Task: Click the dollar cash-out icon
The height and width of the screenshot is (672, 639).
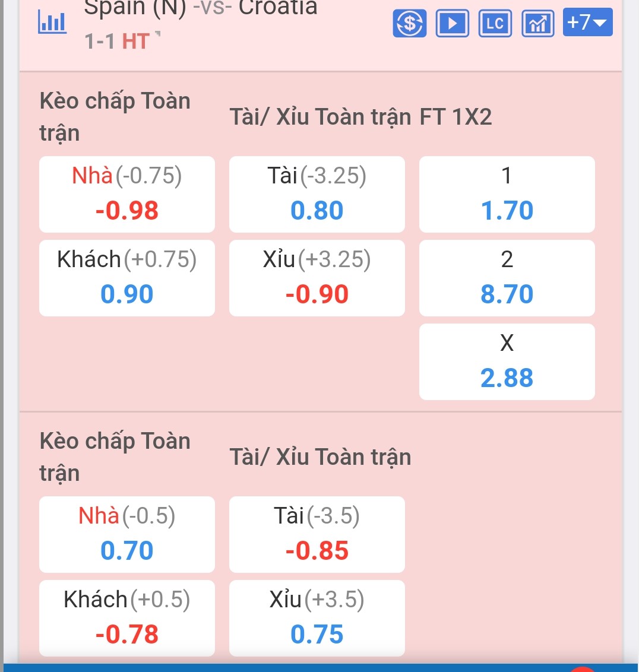Action: click(x=410, y=23)
